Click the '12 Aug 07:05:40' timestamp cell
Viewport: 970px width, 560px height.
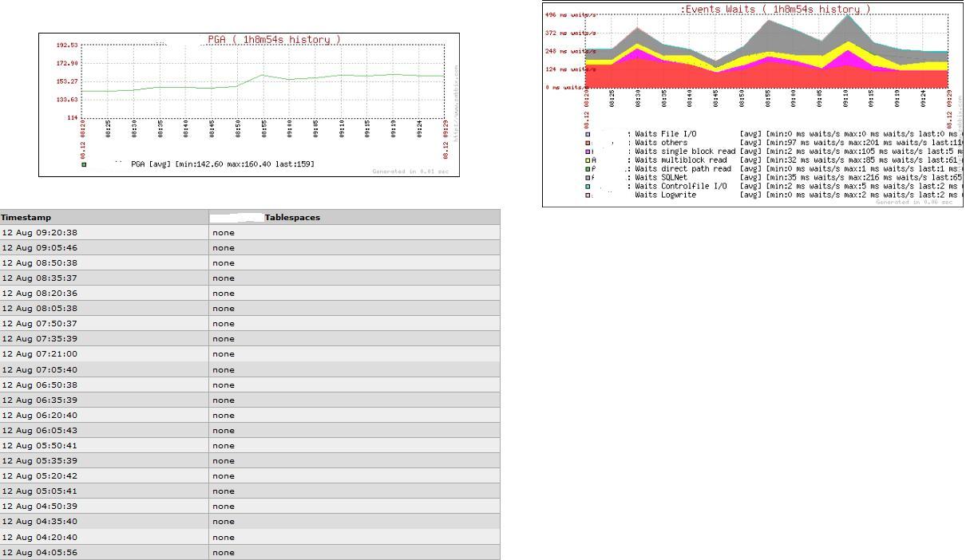(104, 369)
